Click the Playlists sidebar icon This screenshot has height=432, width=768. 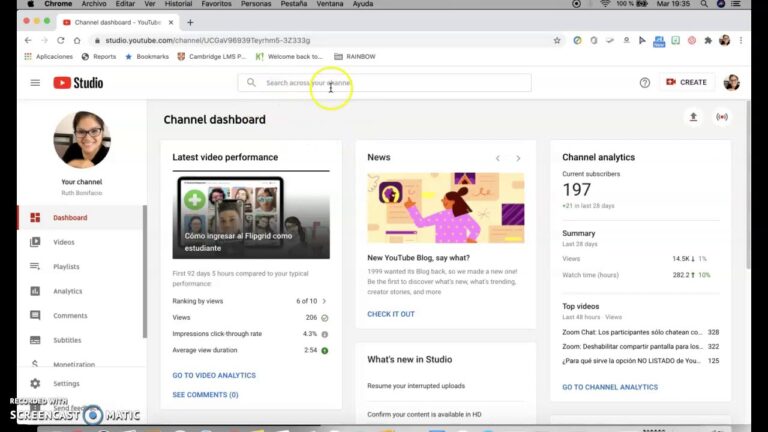point(35,266)
